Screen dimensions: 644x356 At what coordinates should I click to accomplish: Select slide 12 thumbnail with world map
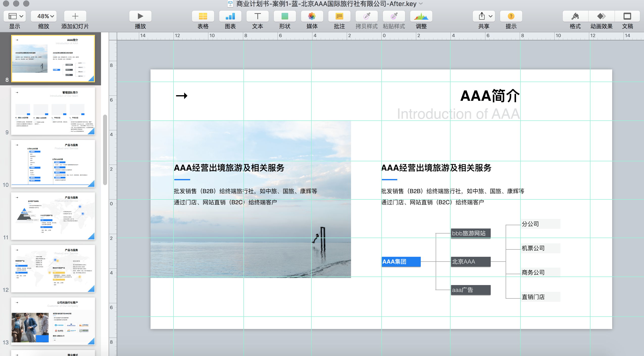coord(53,268)
